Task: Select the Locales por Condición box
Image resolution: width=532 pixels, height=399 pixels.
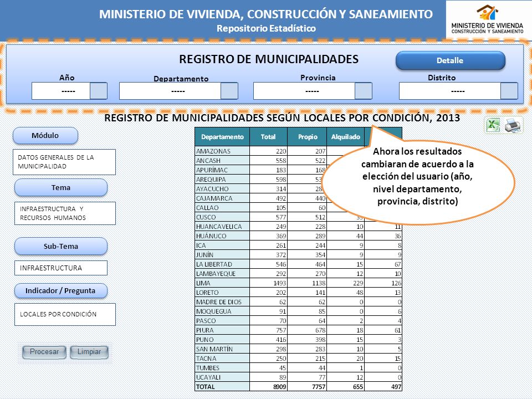Action: [x=65, y=315]
